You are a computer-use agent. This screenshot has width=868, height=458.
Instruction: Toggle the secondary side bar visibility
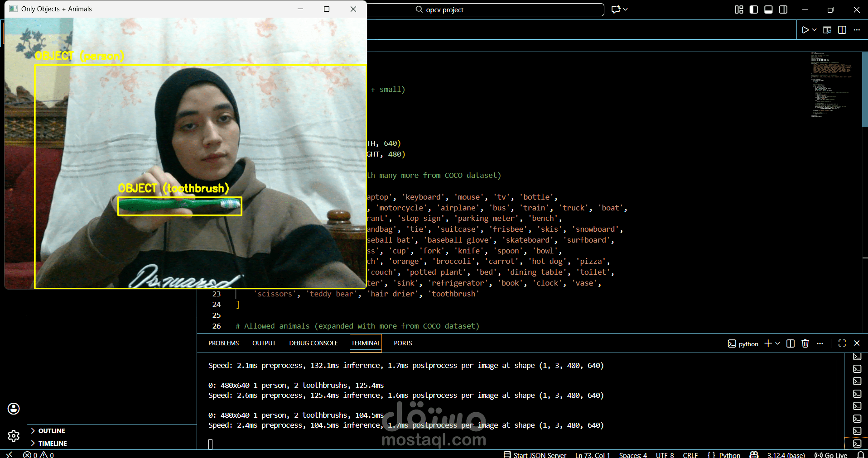click(783, 10)
